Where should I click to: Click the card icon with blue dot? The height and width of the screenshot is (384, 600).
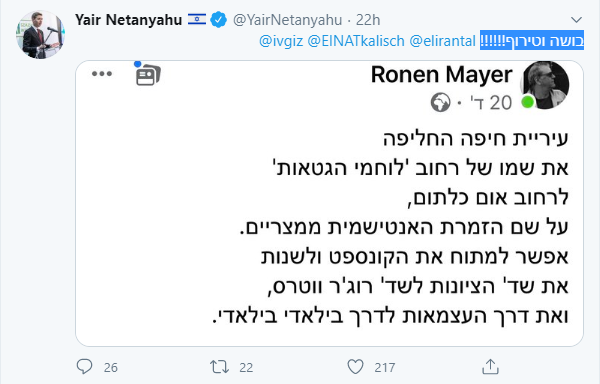[x=148, y=74]
